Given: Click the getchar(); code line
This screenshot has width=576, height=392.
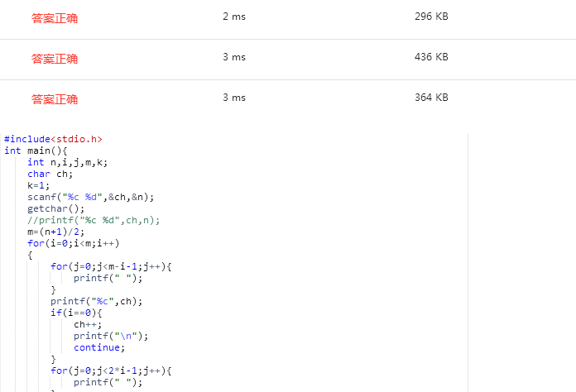Looking at the screenshot, I should pos(53,208).
